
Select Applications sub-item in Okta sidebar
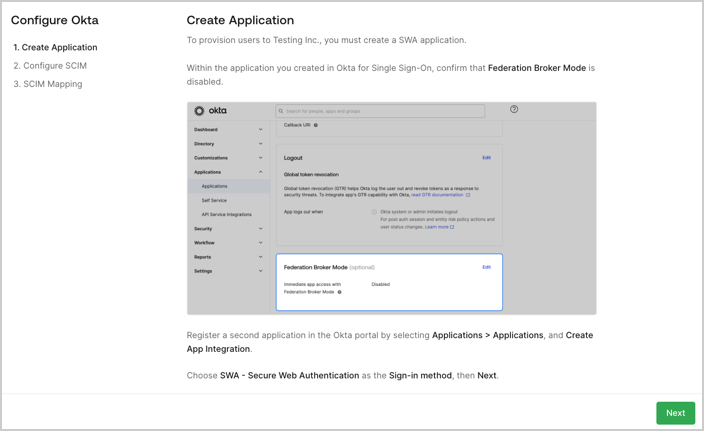click(229, 186)
